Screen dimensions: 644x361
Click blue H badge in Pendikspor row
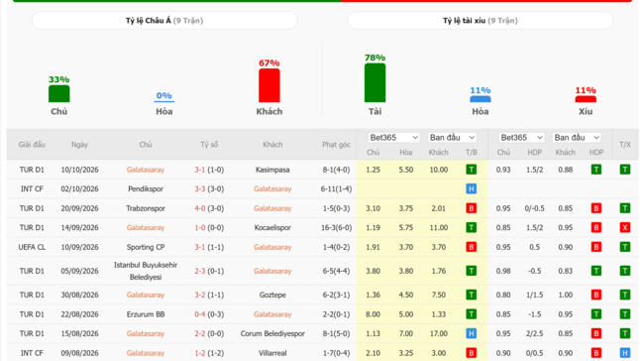pos(471,188)
